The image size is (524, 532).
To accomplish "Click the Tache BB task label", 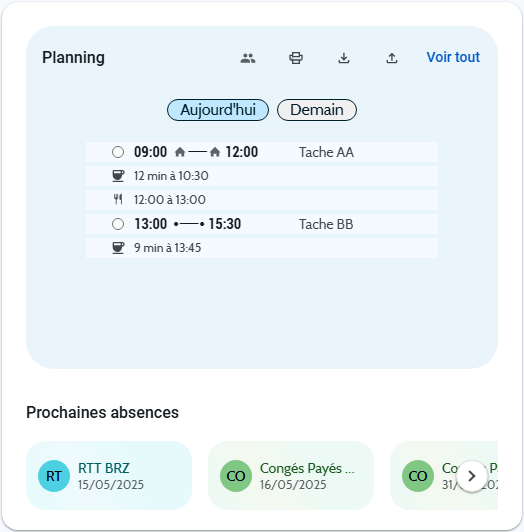I will click(326, 224).
